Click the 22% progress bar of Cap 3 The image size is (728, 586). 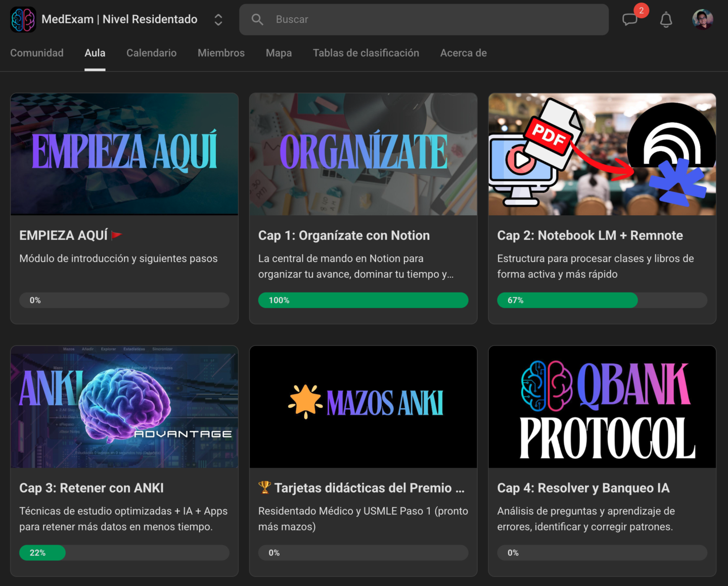[x=124, y=553]
